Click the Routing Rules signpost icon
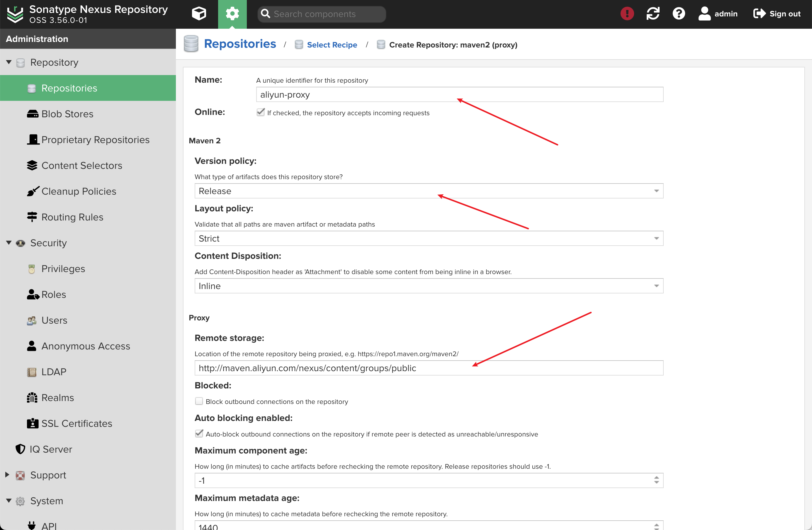The height and width of the screenshot is (530, 812). tap(32, 217)
